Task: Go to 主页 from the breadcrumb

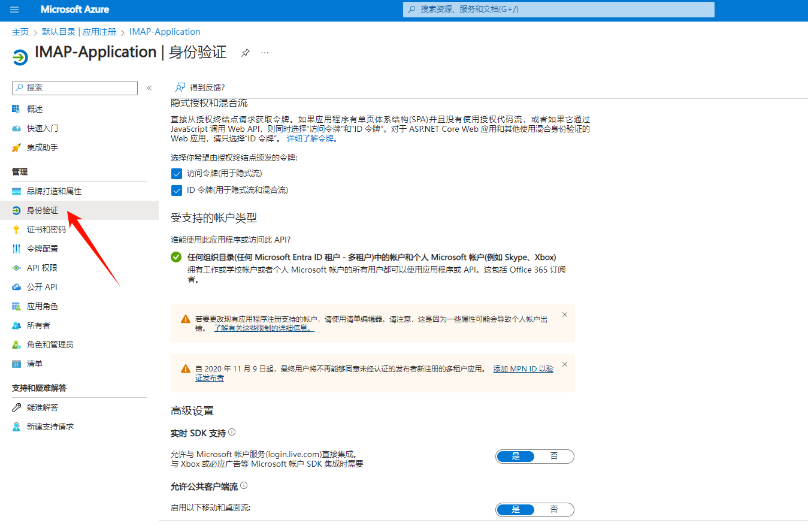Action: coord(20,31)
